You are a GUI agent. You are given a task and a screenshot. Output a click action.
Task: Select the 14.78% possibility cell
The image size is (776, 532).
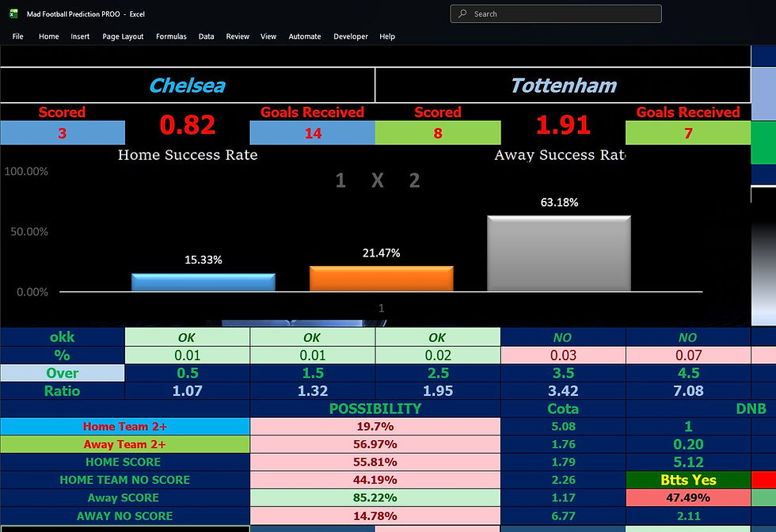tap(375, 515)
